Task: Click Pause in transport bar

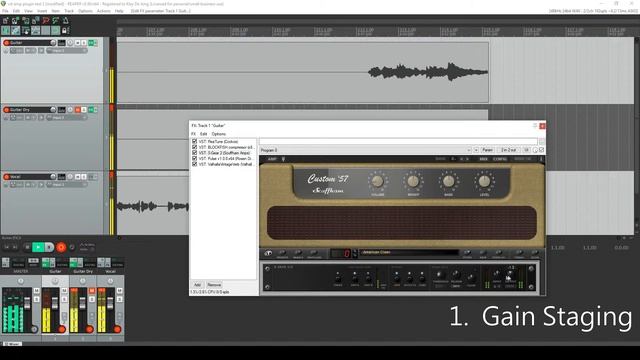Action: click(x=49, y=247)
